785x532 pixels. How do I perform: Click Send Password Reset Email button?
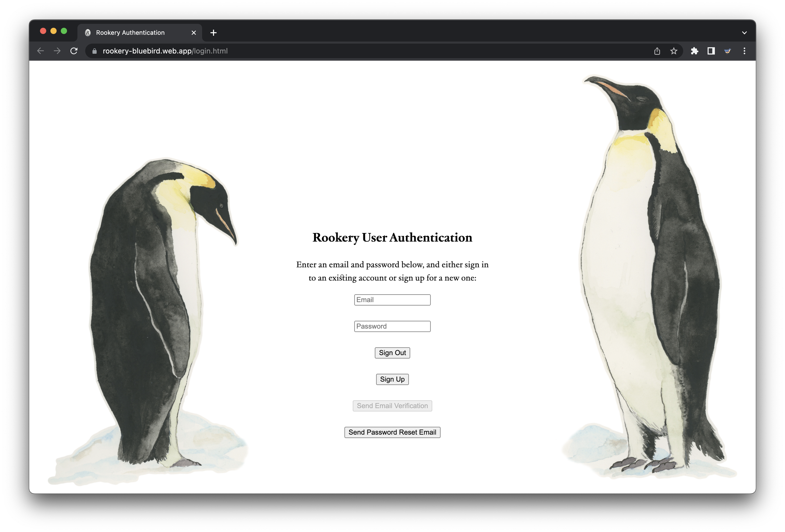click(392, 432)
